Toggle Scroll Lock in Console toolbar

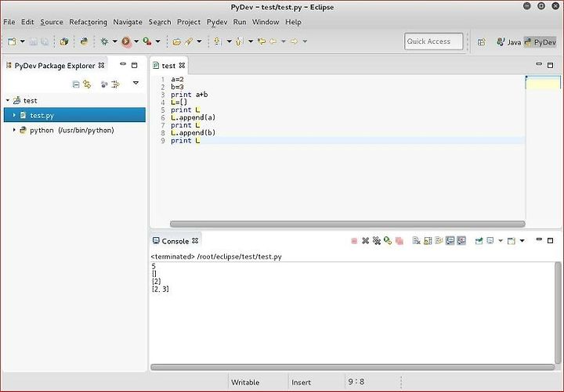pyautogui.click(x=428, y=241)
